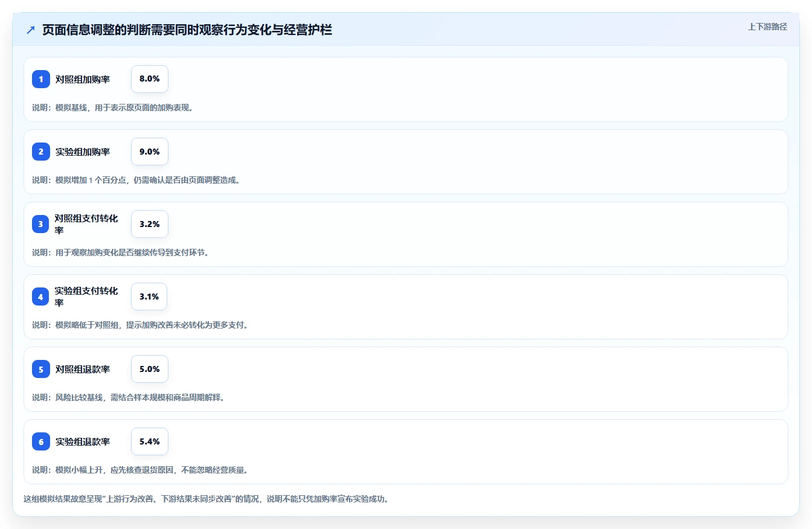This screenshot has height=529, width=812.
Task: Click the note about 模拟增加 1 个百分点
Action: [x=136, y=180]
